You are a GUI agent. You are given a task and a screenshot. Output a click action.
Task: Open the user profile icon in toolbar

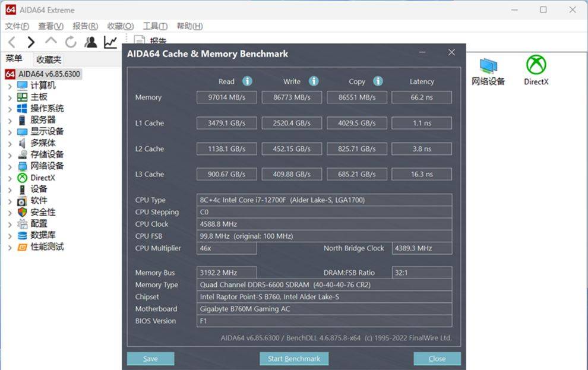pyautogui.click(x=90, y=42)
